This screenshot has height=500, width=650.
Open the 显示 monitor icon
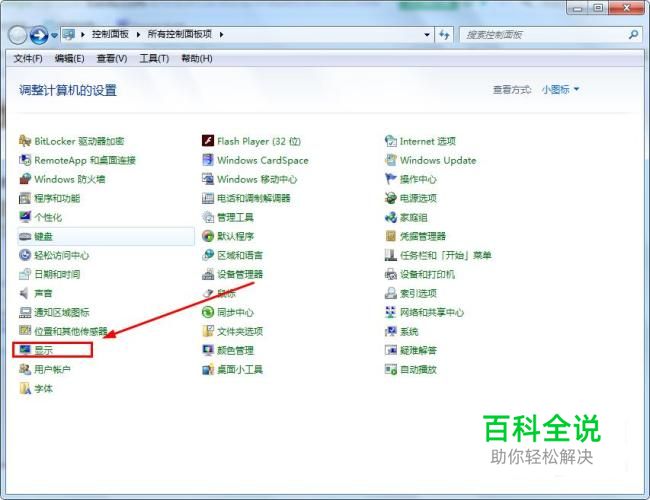[25, 350]
